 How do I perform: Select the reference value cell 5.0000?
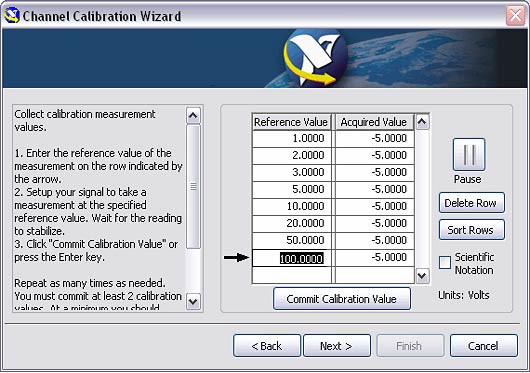[x=292, y=189]
